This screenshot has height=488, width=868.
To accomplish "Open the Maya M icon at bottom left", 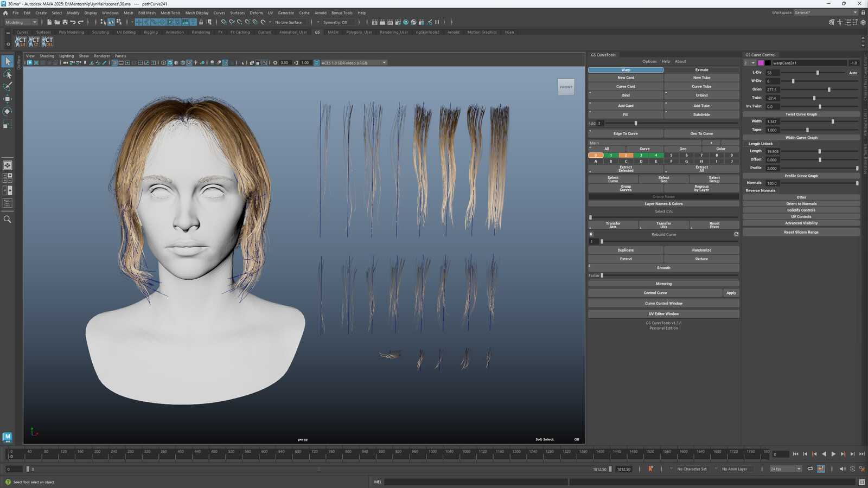I will 7,437.
